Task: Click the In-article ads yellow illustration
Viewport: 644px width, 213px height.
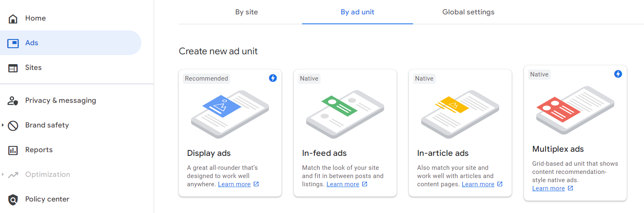Action: [x=460, y=114]
